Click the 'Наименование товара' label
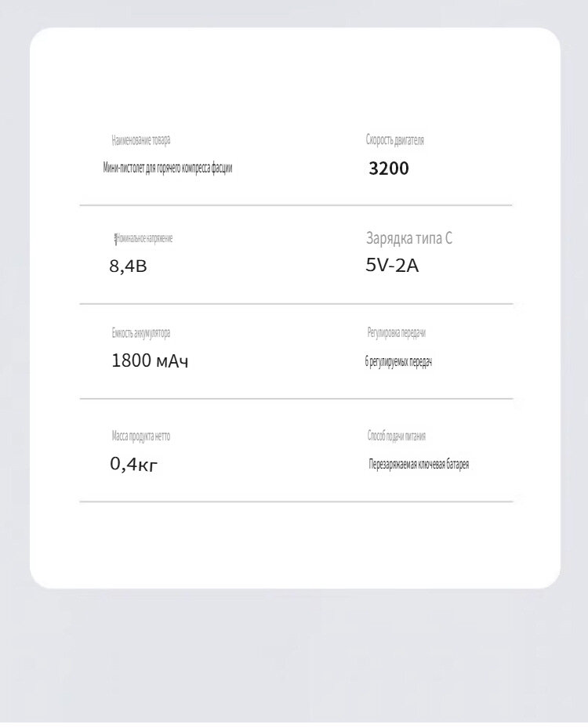The height and width of the screenshot is (728, 588). click(x=141, y=140)
